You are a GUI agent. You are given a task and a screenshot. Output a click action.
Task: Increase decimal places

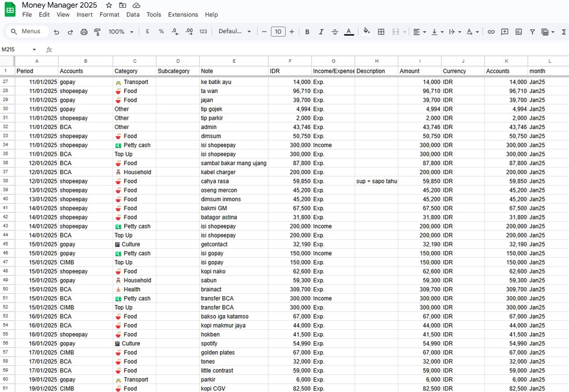(189, 31)
